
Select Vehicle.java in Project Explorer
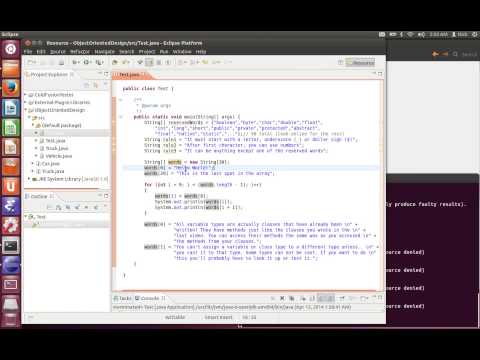(56, 156)
